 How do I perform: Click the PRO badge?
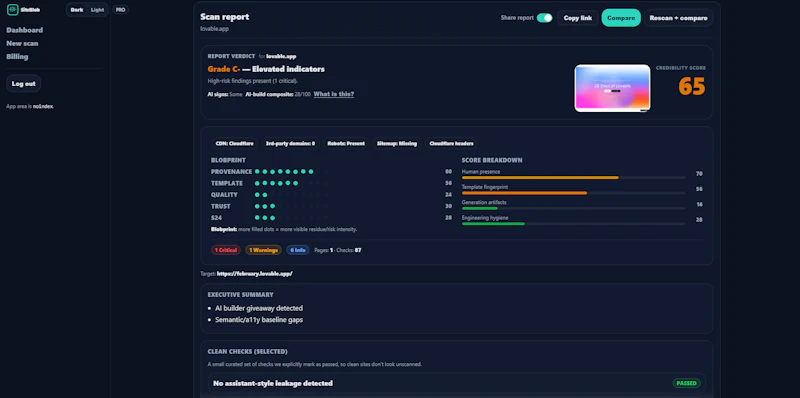(120, 10)
